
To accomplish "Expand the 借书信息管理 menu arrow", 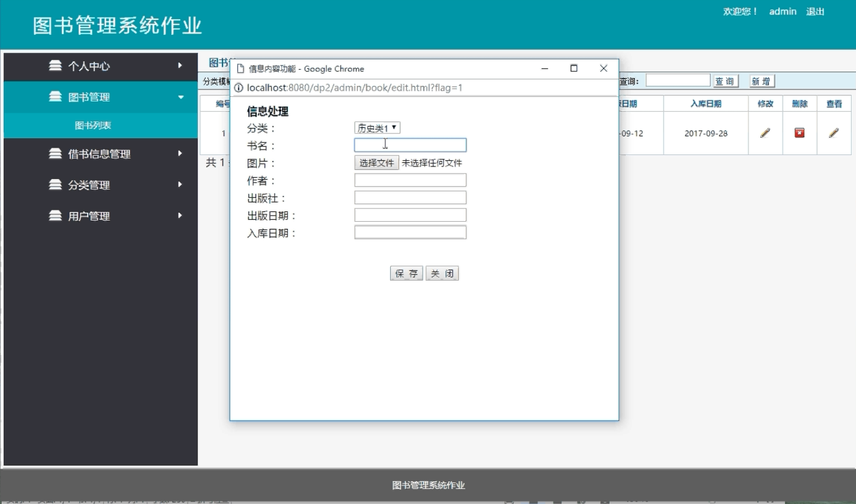I will tap(180, 153).
